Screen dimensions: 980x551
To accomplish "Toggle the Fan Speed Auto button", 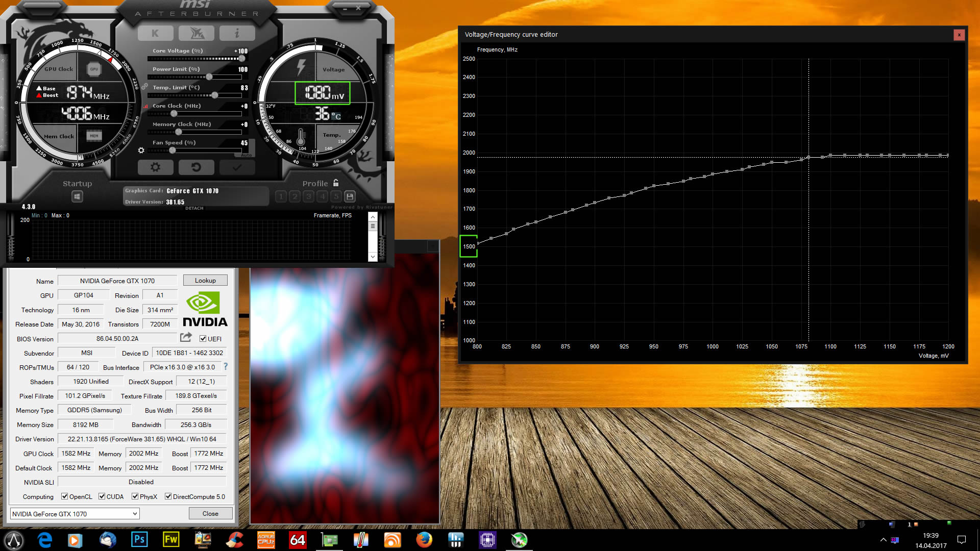I will tap(247, 155).
